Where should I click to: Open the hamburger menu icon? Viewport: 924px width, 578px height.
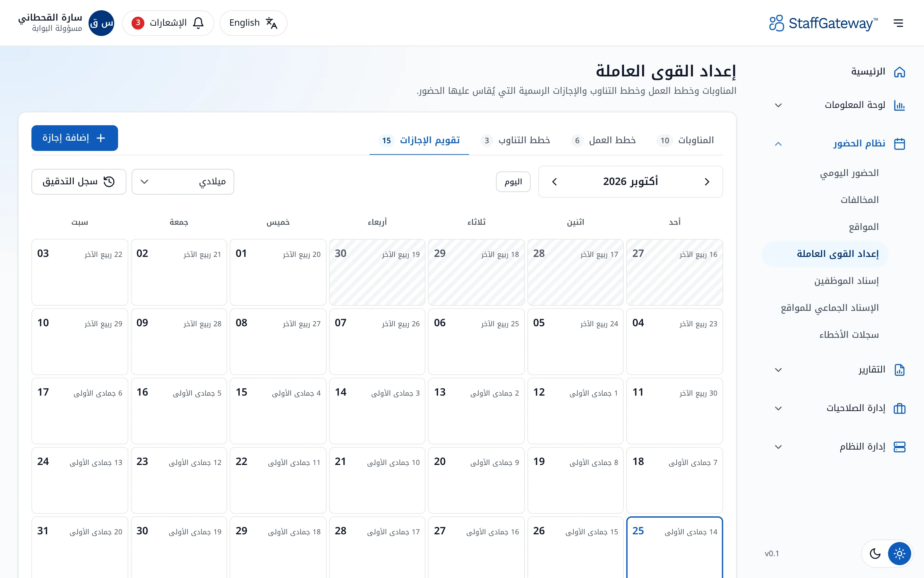[898, 23]
